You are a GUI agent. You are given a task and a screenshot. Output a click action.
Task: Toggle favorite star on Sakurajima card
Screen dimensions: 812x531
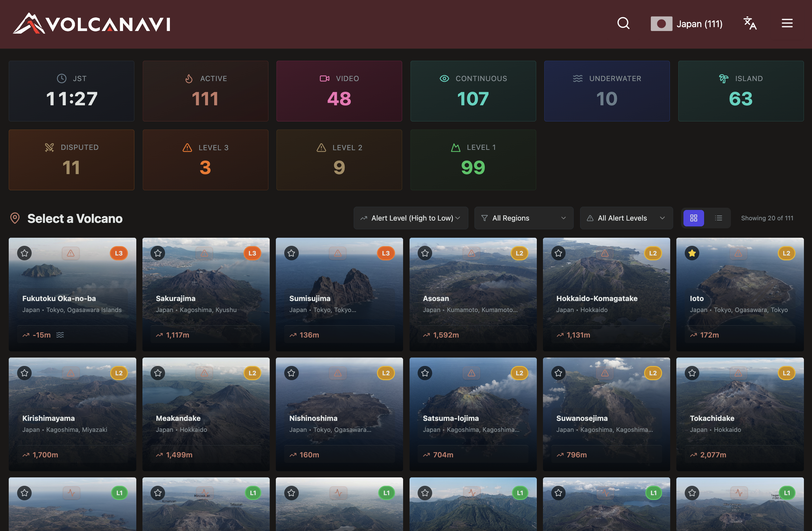[158, 253]
